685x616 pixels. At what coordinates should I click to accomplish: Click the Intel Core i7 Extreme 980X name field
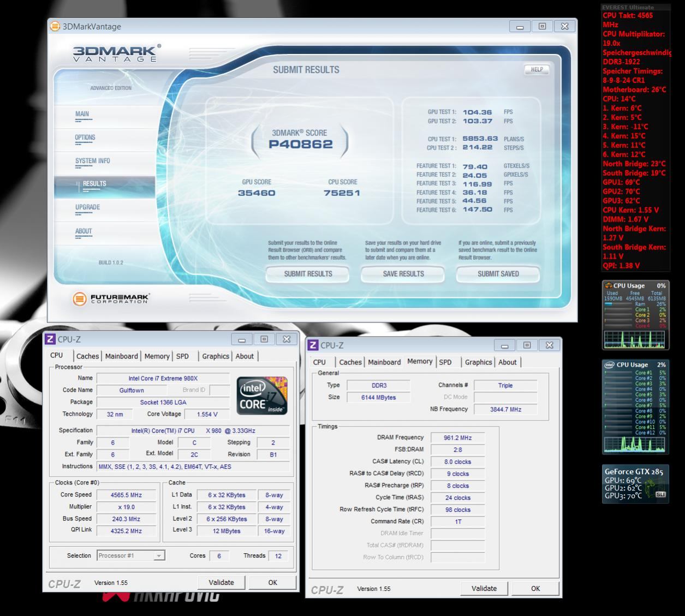click(x=163, y=379)
